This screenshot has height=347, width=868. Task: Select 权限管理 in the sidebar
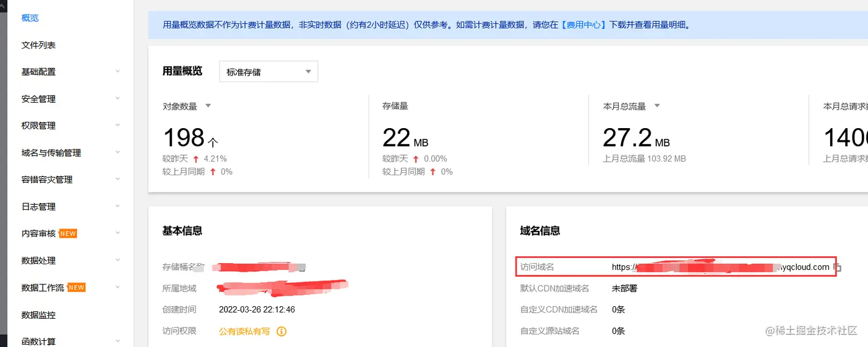(38, 125)
